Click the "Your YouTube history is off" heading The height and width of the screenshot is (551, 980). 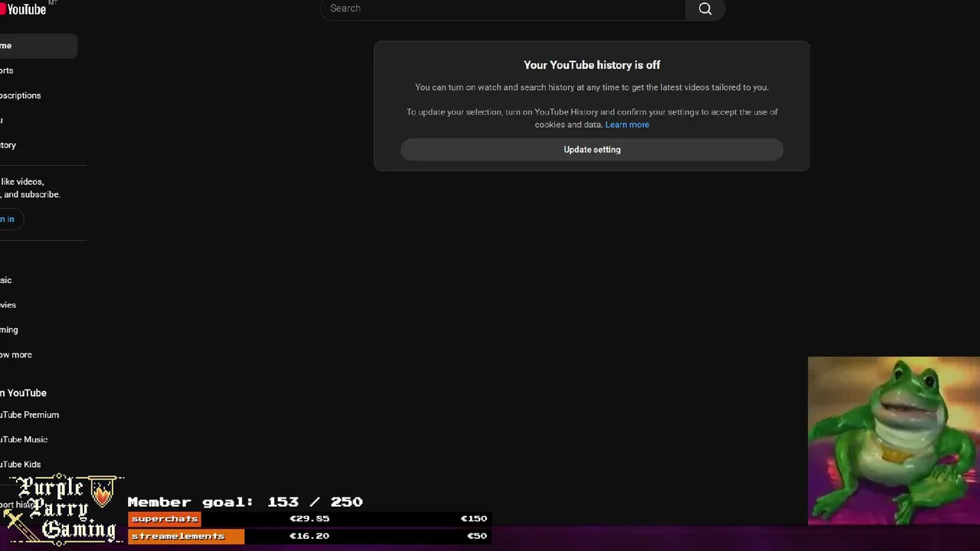592,65
